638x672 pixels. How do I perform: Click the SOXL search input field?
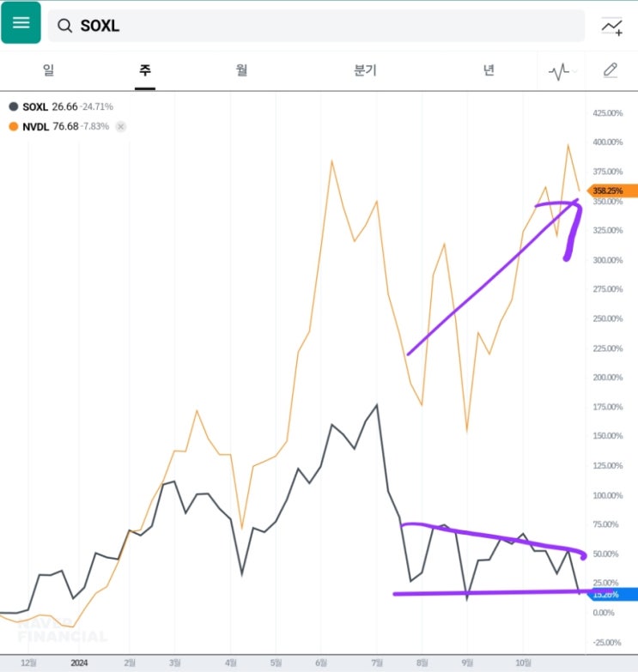326,26
